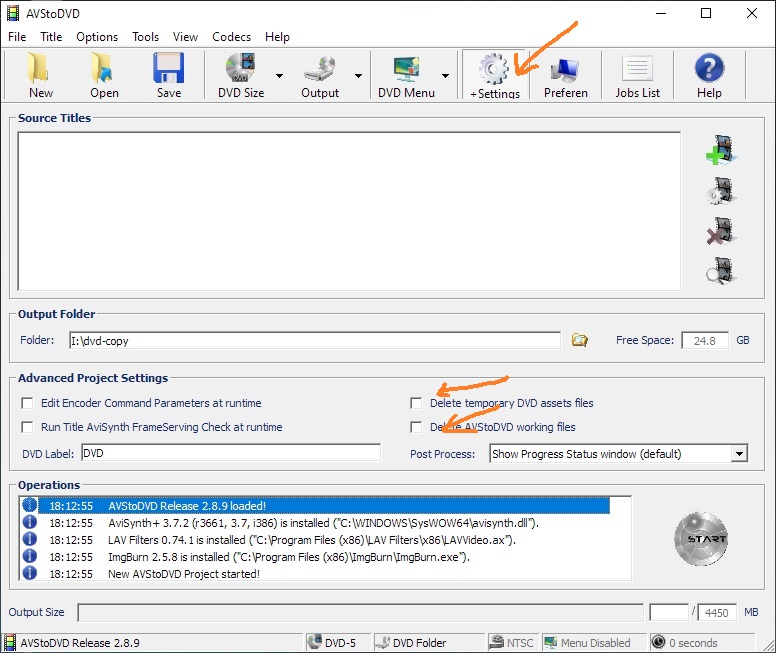Screen dimensions: 776x653
Task: Open the Tools menu
Action: pyautogui.click(x=145, y=37)
